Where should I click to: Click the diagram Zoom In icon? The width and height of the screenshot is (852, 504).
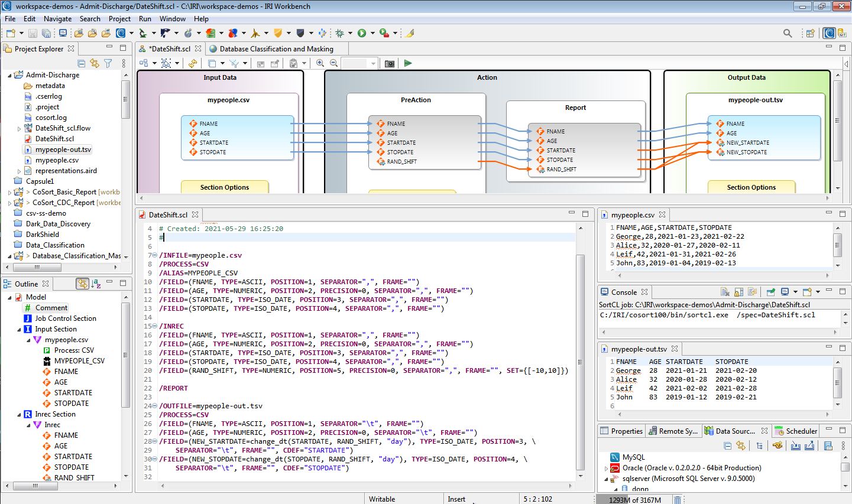pos(320,63)
